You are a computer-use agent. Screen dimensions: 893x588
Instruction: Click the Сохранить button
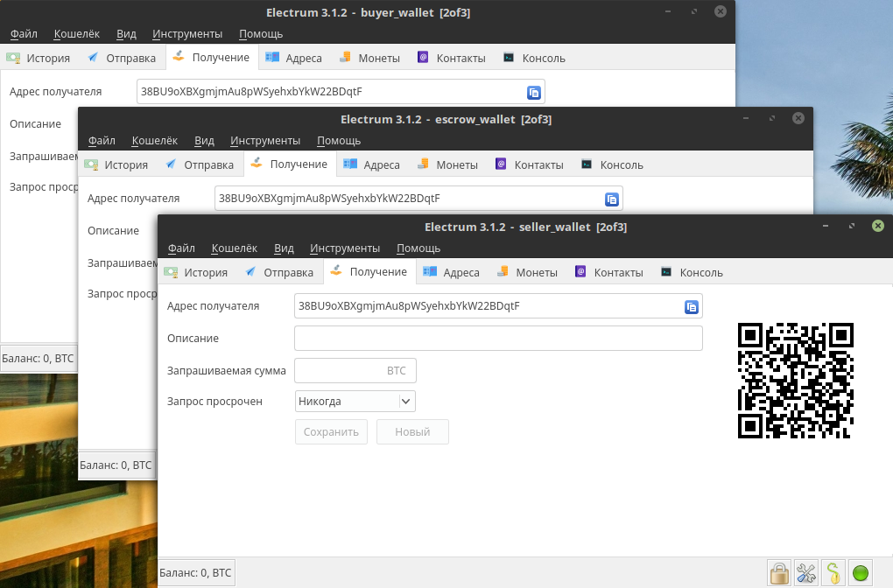(331, 432)
